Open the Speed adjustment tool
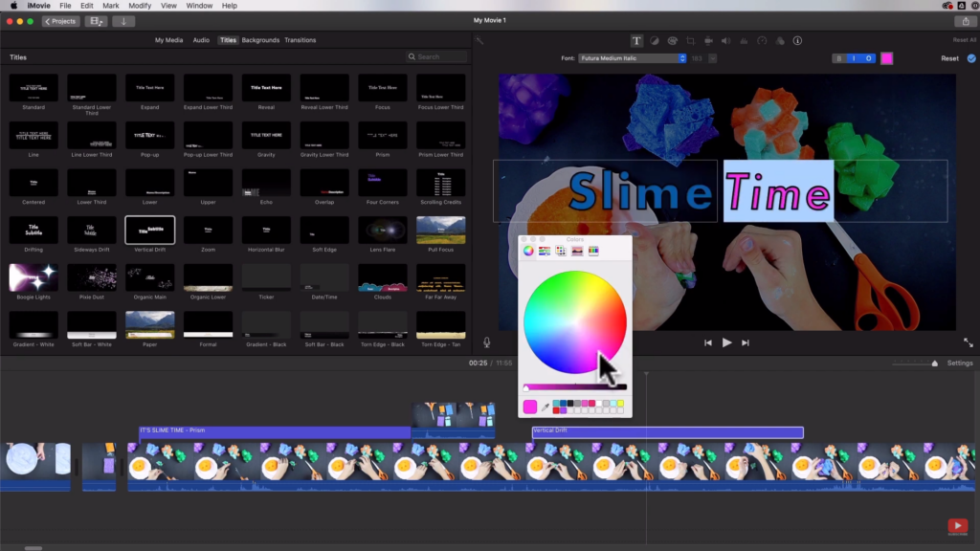The height and width of the screenshot is (551, 980). (762, 40)
